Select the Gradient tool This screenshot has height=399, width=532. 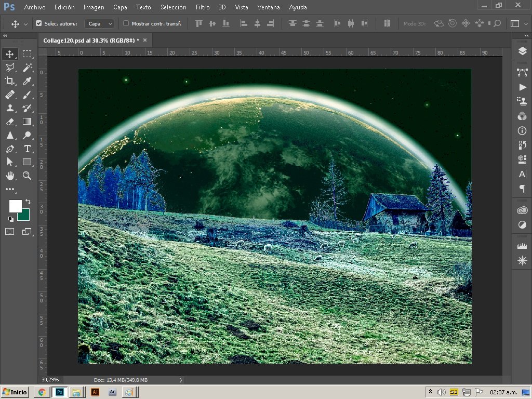point(27,122)
